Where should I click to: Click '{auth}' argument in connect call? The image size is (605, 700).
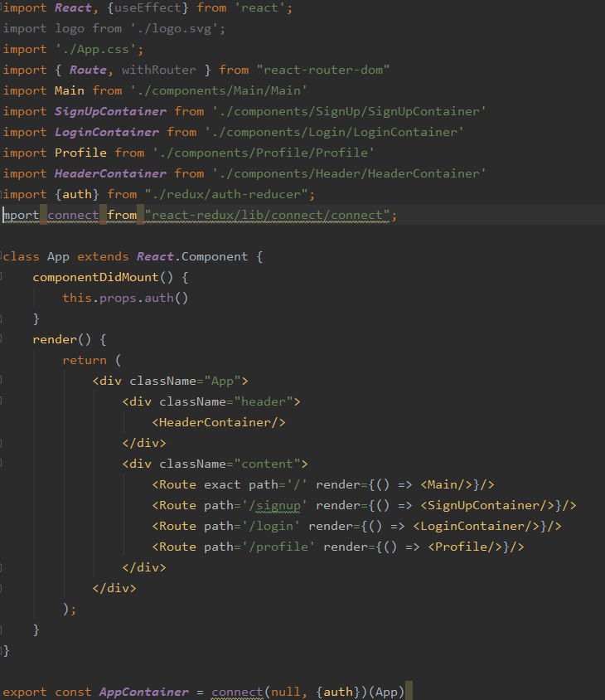338,692
